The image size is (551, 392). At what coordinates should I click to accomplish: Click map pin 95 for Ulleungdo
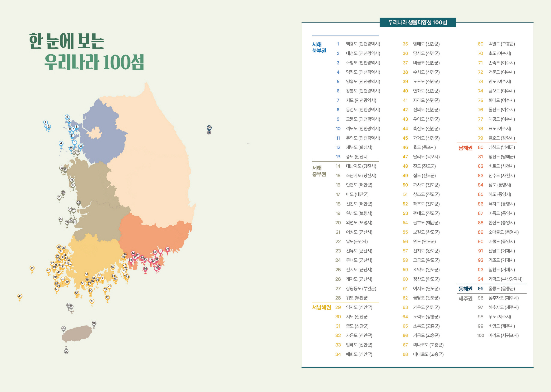[209, 128]
